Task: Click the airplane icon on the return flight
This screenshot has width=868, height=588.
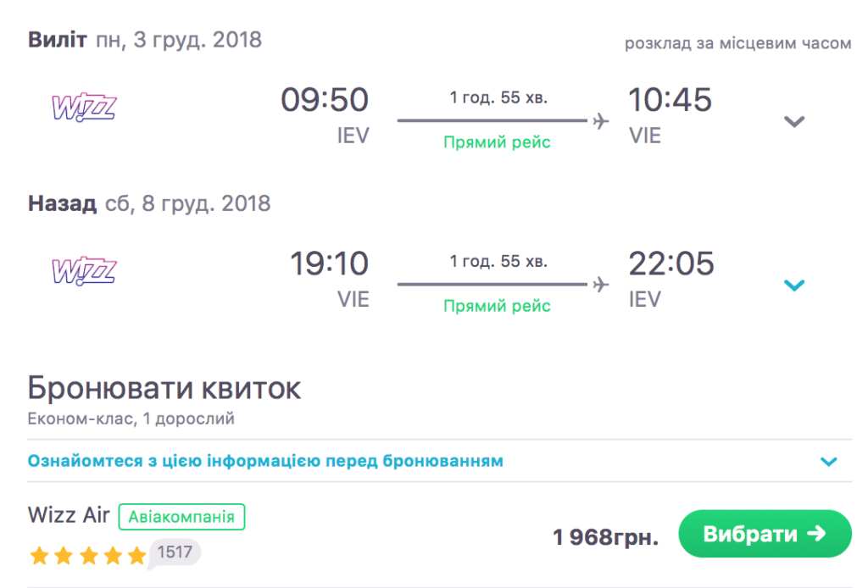Action: coord(601,285)
